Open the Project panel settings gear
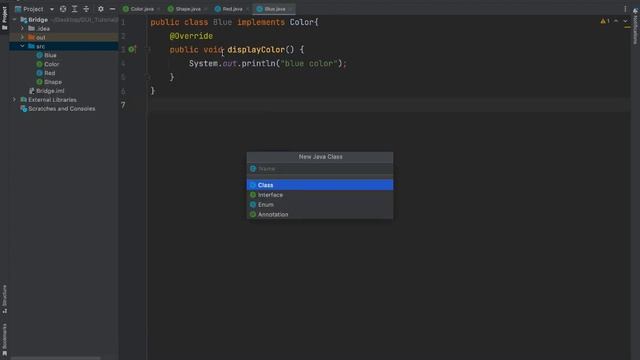The height and width of the screenshot is (360, 640). (101, 9)
